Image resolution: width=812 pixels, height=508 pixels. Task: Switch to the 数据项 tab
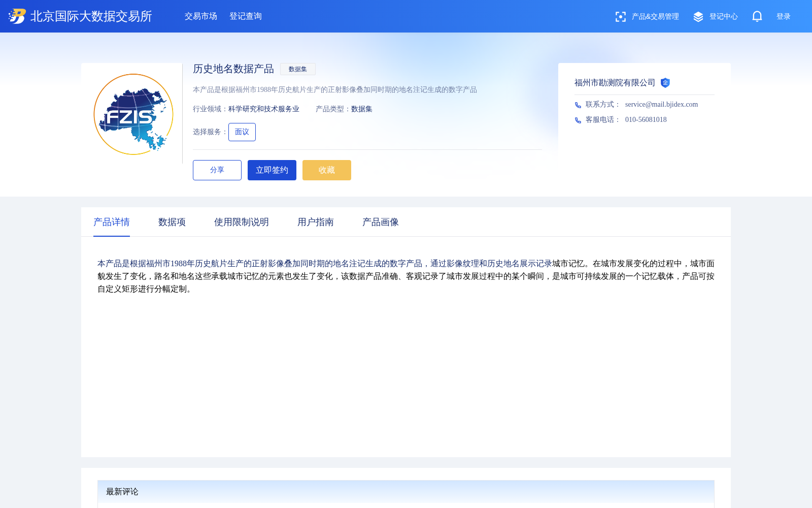tap(172, 222)
